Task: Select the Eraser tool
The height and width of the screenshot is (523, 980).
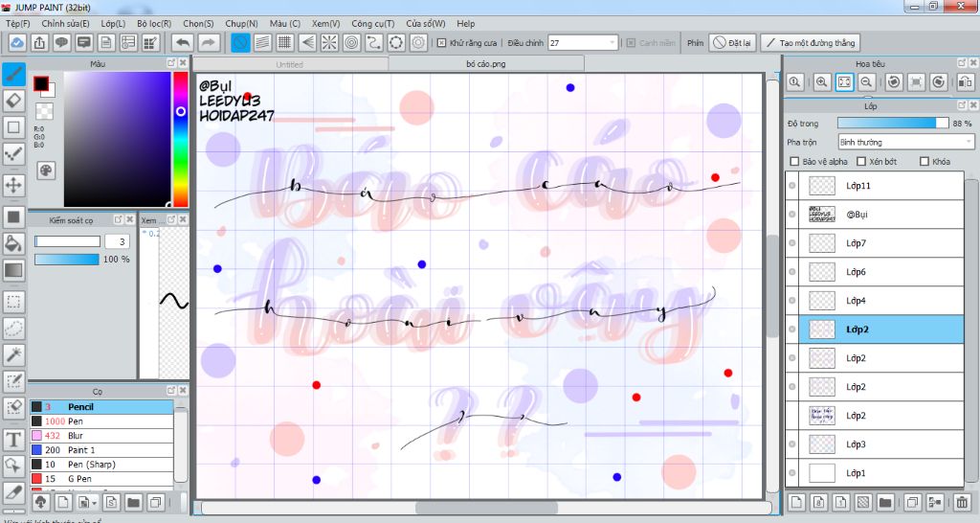Action: coord(13,100)
